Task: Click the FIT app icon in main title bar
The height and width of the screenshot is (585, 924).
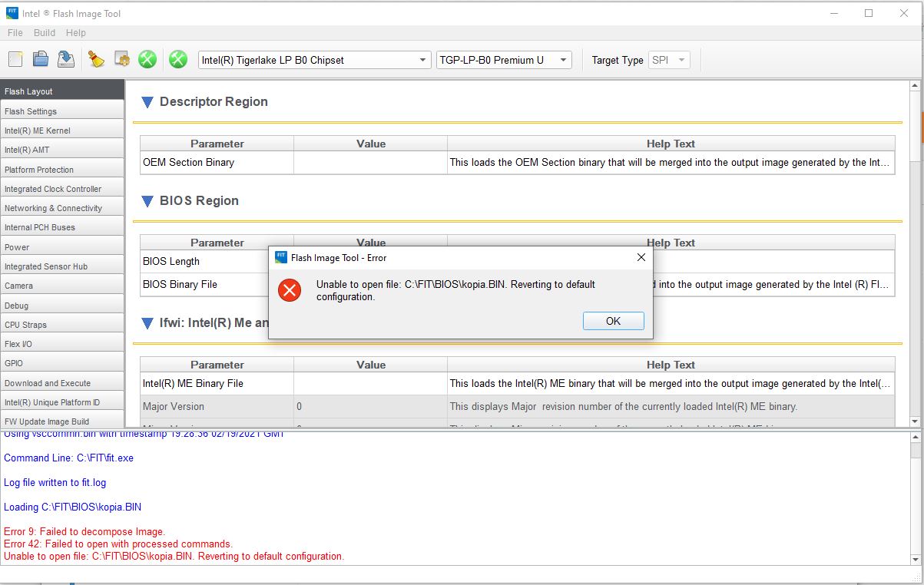Action: tap(12, 13)
